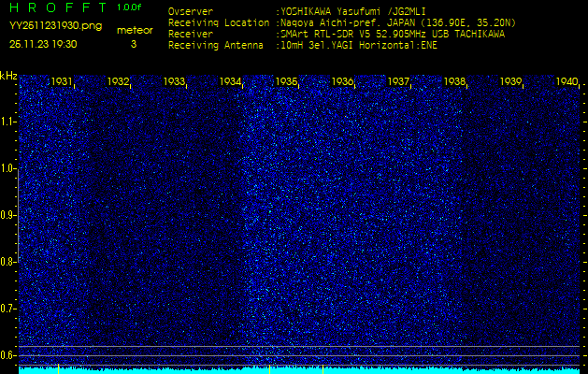Image resolution: width=588 pixels, height=374 pixels.
Task: Select the filename YY2511231930.png
Action: pyautogui.click(x=55, y=26)
